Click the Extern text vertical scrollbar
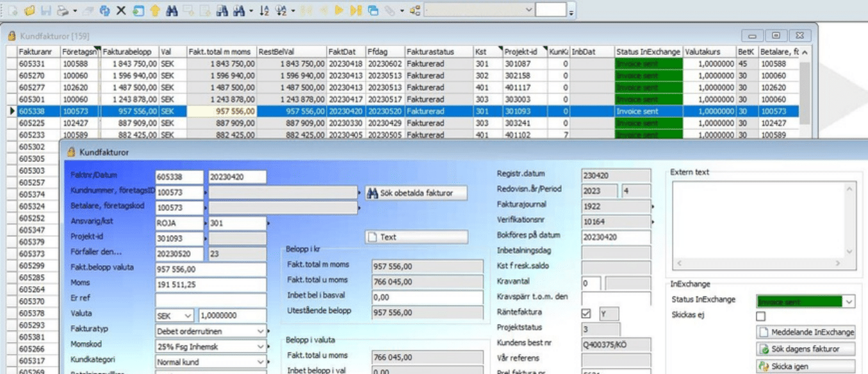The image size is (868, 374). click(x=849, y=219)
